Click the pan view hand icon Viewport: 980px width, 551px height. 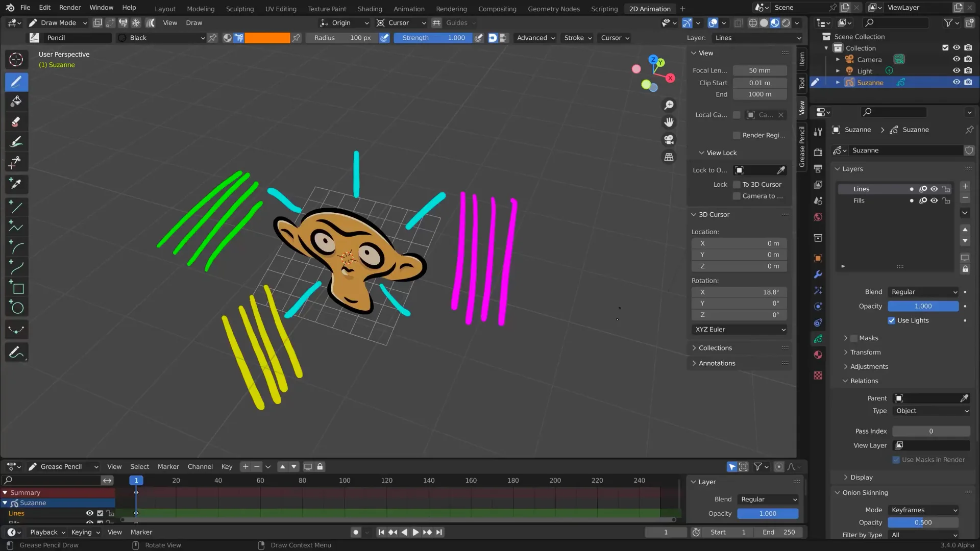669,122
